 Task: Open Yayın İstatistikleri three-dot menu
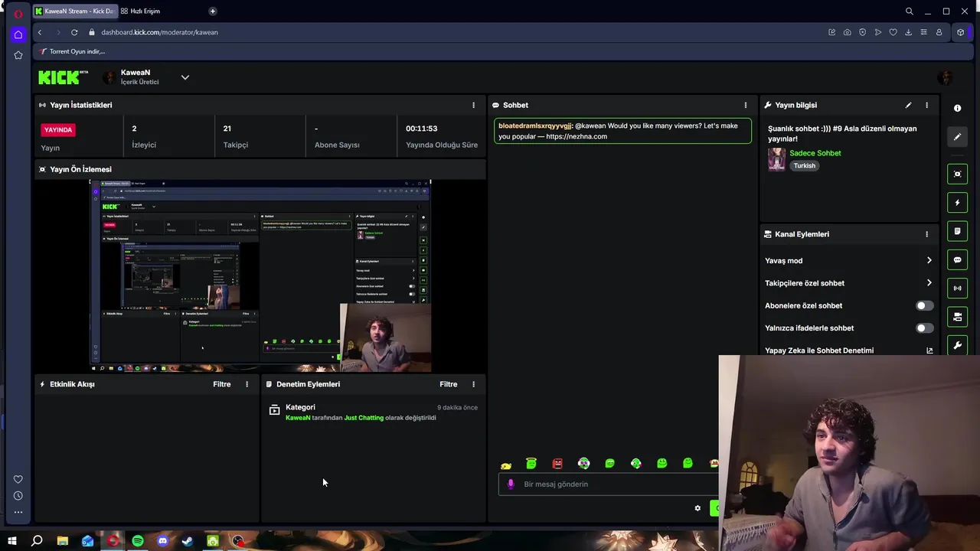(x=473, y=105)
